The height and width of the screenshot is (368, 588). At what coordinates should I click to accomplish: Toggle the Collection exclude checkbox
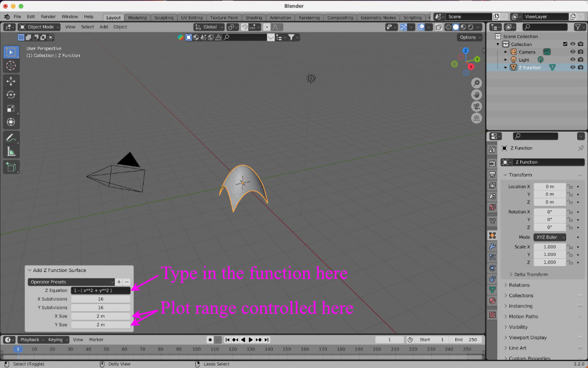pyautogui.click(x=565, y=44)
